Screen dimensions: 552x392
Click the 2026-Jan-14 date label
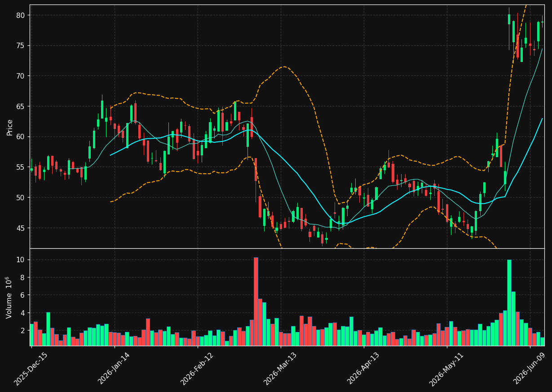tap(114, 369)
